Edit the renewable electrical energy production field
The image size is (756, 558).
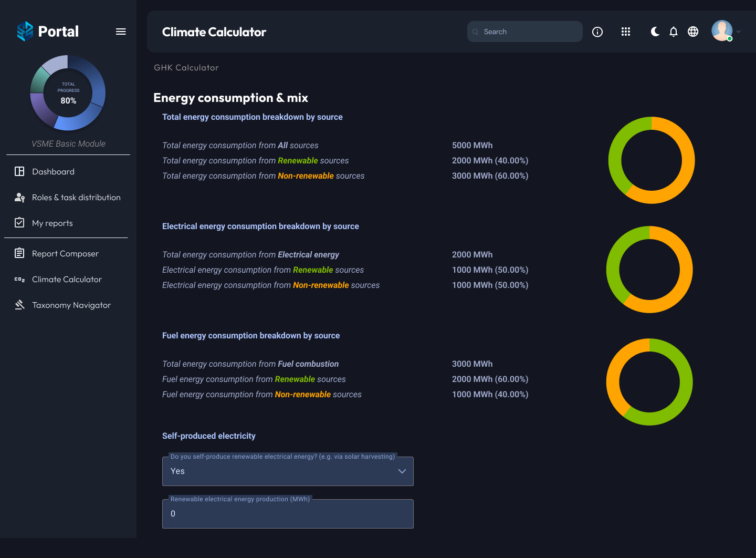click(288, 514)
